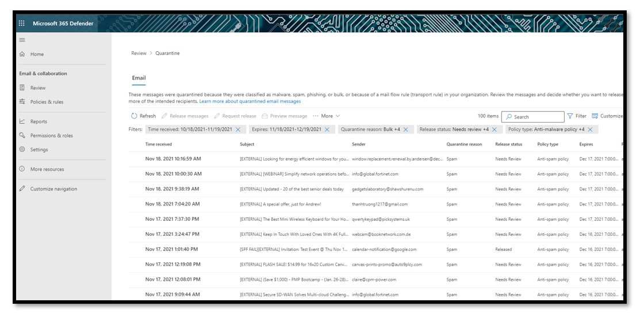
Task: Click Quarantine reason: Bulk +4 chip text
Action: coord(370,129)
